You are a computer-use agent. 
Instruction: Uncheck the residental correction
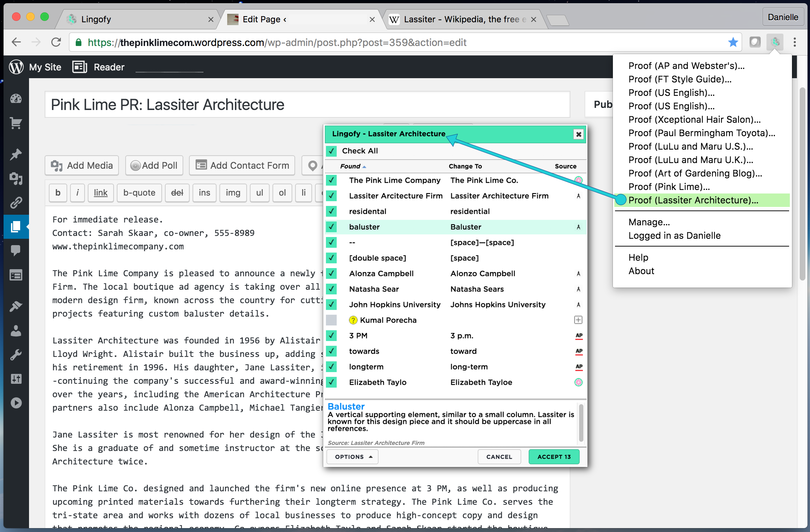(x=332, y=211)
